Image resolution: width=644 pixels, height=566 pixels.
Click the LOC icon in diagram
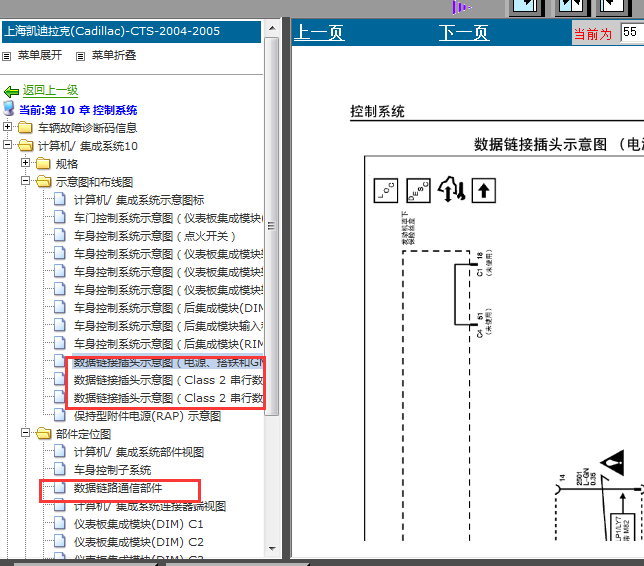pos(386,190)
